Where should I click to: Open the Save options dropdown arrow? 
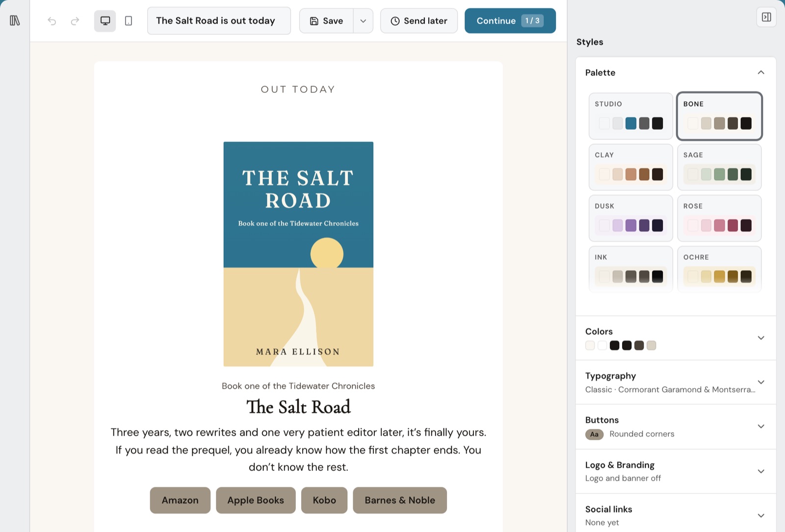363,21
